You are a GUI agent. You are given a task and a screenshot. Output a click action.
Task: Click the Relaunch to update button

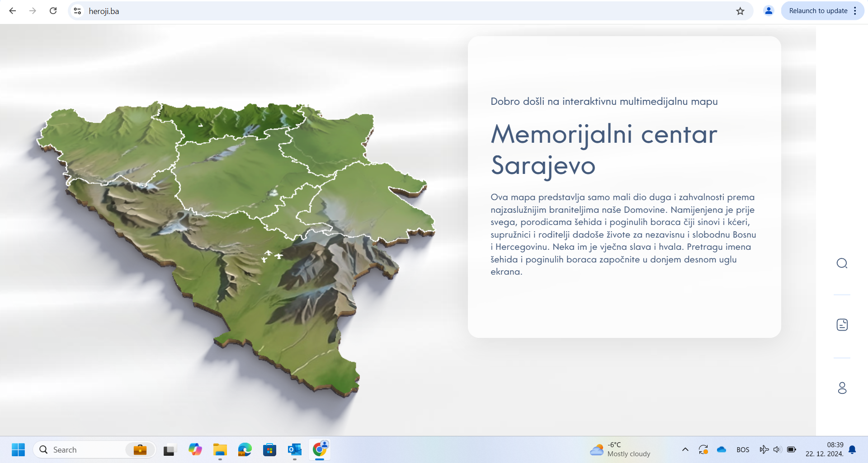pyautogui.click(x=818, y=11)
